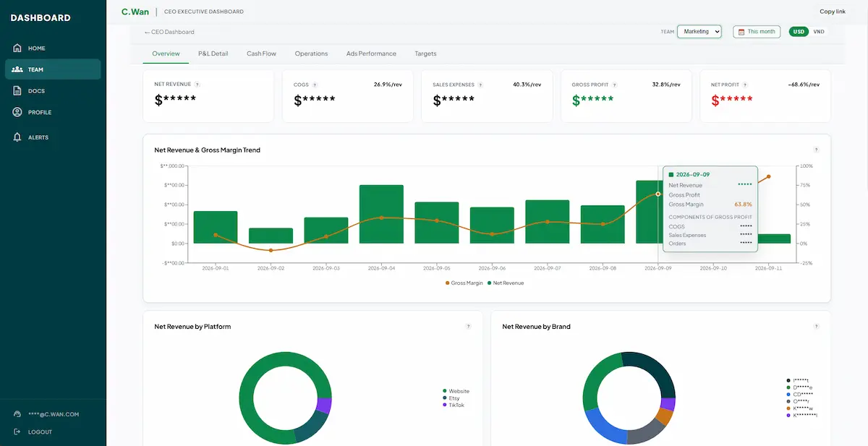Screen dimensions: 868x446
Task: Go back via CEO Dashboard link
Action: (169, 32)
